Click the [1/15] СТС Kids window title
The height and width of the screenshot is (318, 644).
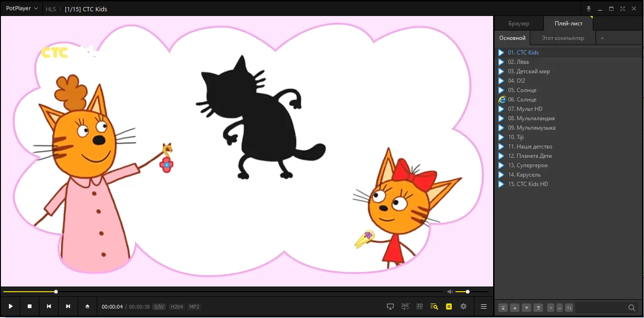tap(86, 9)
